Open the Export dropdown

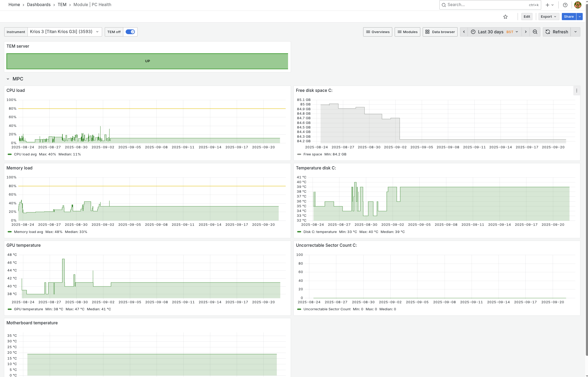[549, 17]
